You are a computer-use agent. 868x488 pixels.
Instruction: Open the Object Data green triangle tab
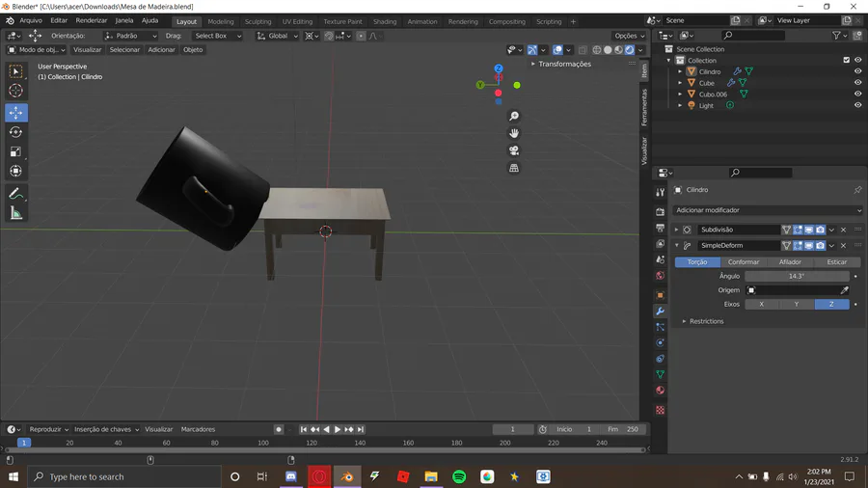point(660,374)
